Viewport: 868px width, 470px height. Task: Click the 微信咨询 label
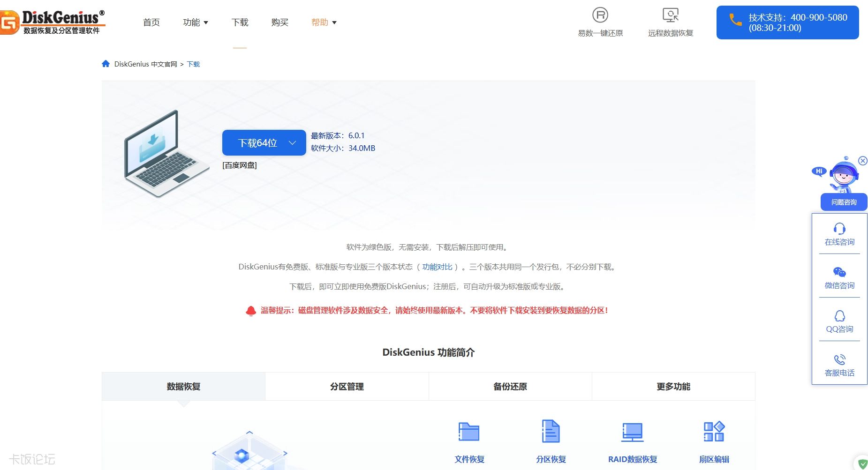pyautogui.click(x=839, y=285)
